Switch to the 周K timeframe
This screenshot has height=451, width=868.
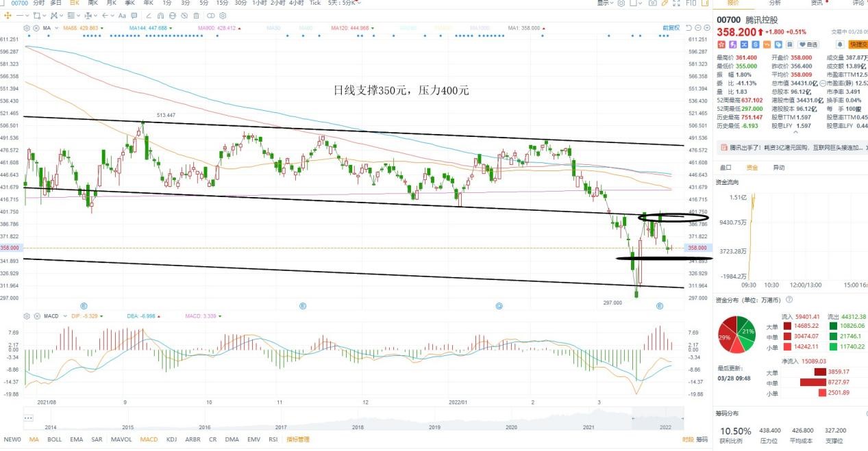tap(93, 3)
